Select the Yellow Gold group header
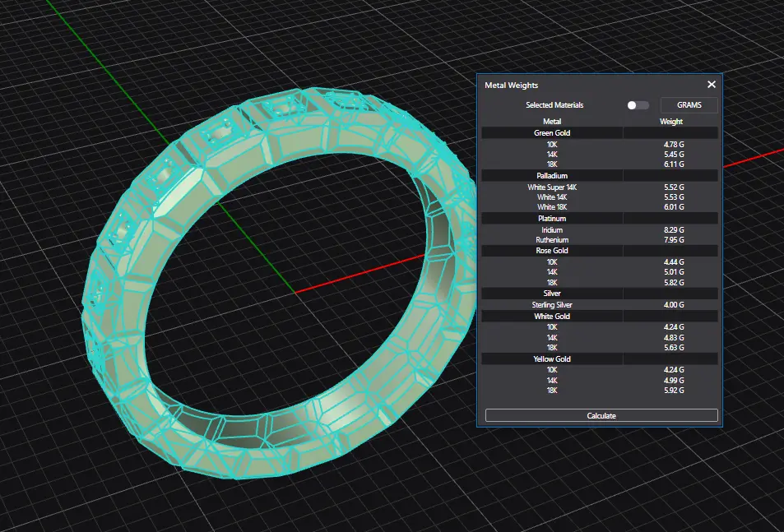Image resolution: width=784 pixels, height=532 pixels. [x=552, y=359]
